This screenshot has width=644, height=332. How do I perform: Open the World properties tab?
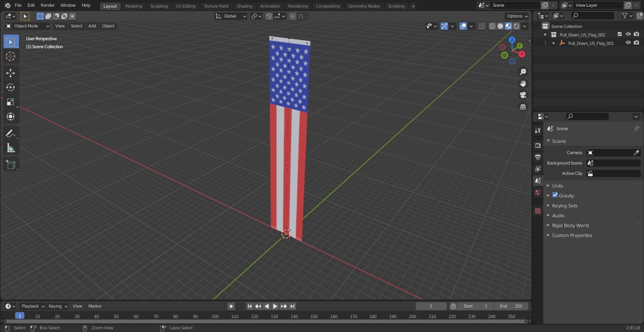[538, 192]
